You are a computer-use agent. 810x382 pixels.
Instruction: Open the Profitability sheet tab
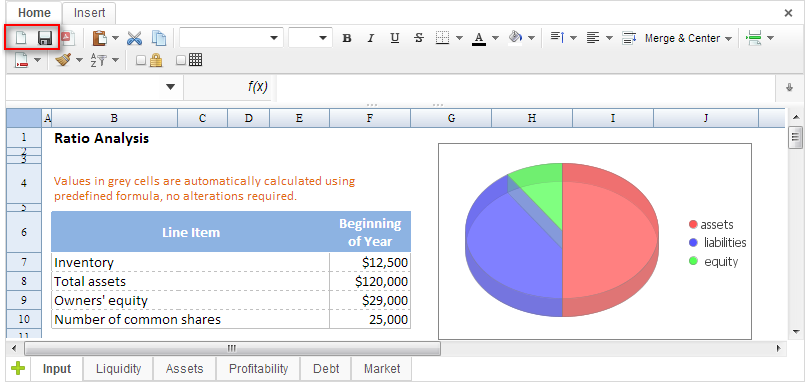point(258,369)
